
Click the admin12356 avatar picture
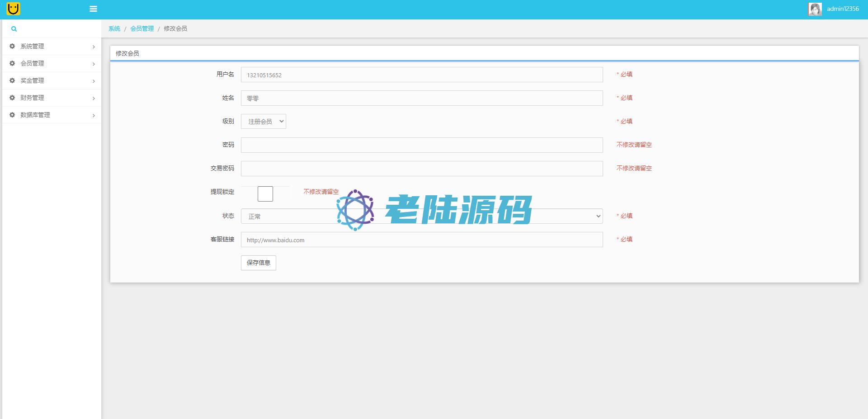point(815,9)
